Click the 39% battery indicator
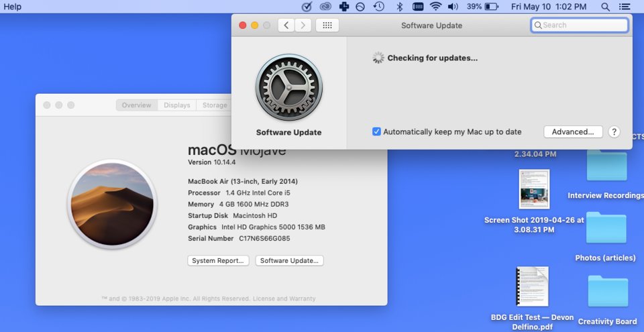Viewport: 644px width, 332px height. [x=482, y=7]
